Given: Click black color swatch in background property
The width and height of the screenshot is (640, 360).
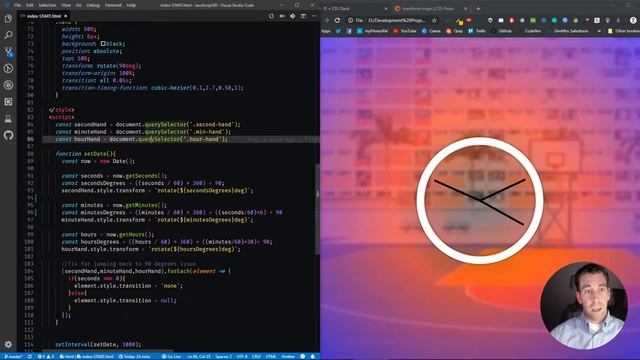Looking at the screenshot, I should (x=103, y=44).
